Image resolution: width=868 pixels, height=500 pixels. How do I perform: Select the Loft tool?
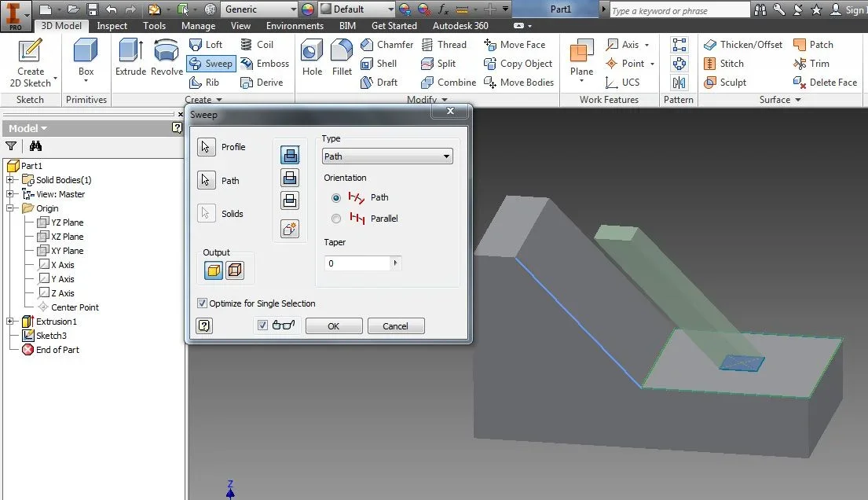(x=206, y=44)
